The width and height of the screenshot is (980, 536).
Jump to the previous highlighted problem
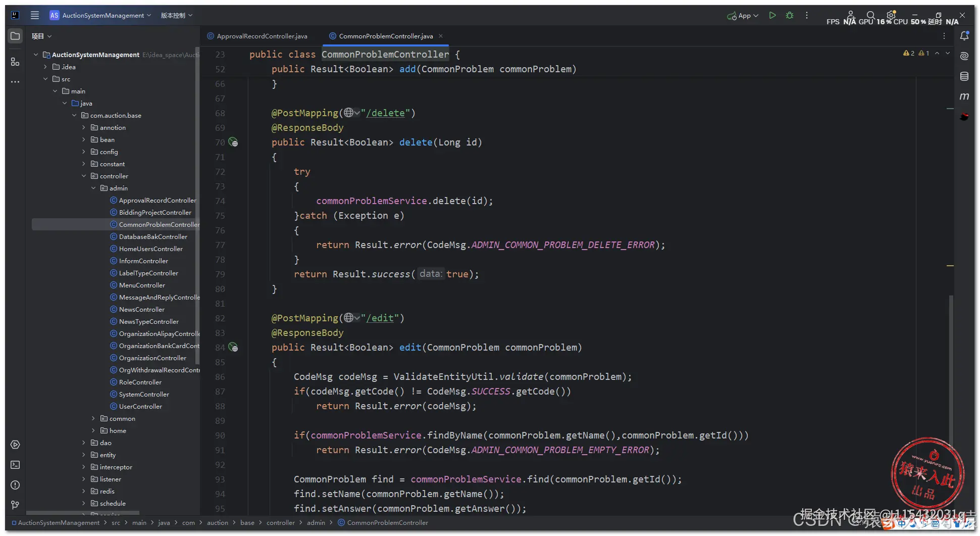click(x=937, y=53)
